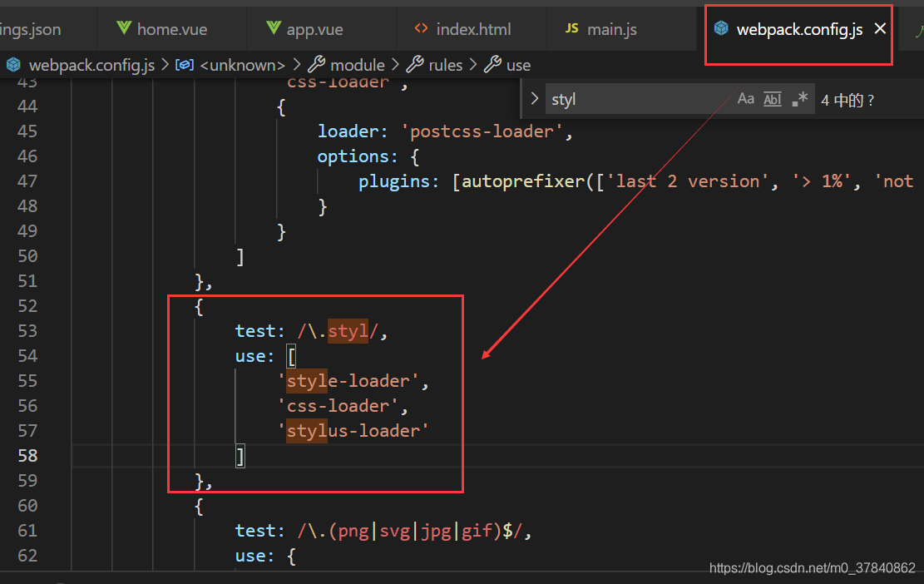Click the loader: key on line 45
The height and width of the screenshot is (584, 924).
pyautogui.click(x=353, y=131)
